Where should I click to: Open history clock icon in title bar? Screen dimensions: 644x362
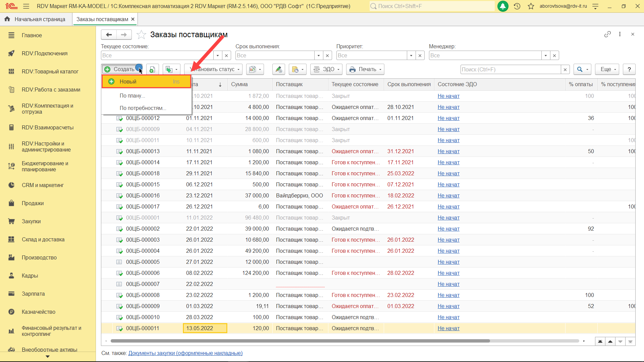coord(517,6)
